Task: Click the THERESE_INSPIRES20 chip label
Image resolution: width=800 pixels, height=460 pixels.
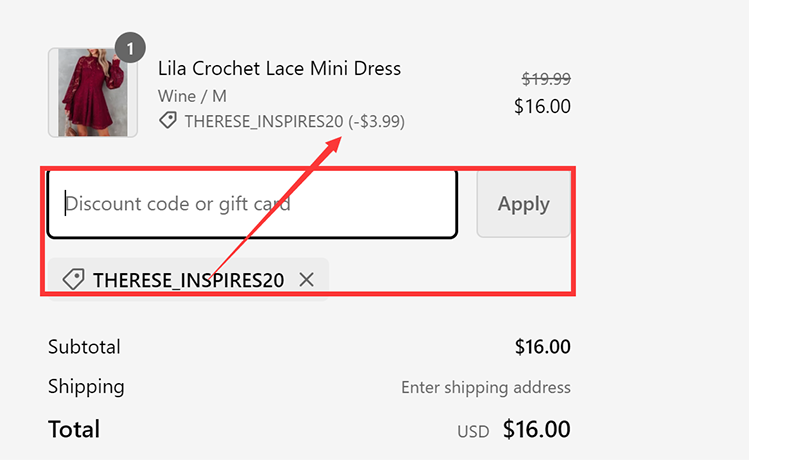Action: pyautogui.click(x=188, y=280)
